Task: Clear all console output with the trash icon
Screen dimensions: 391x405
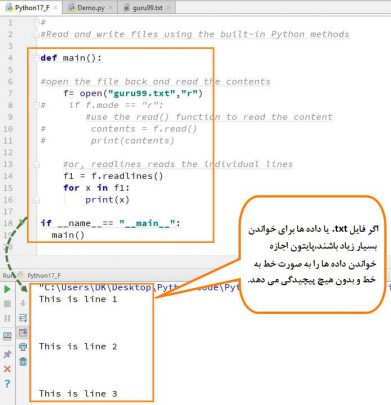Action: pyautogui.click(x=23, y=361)
